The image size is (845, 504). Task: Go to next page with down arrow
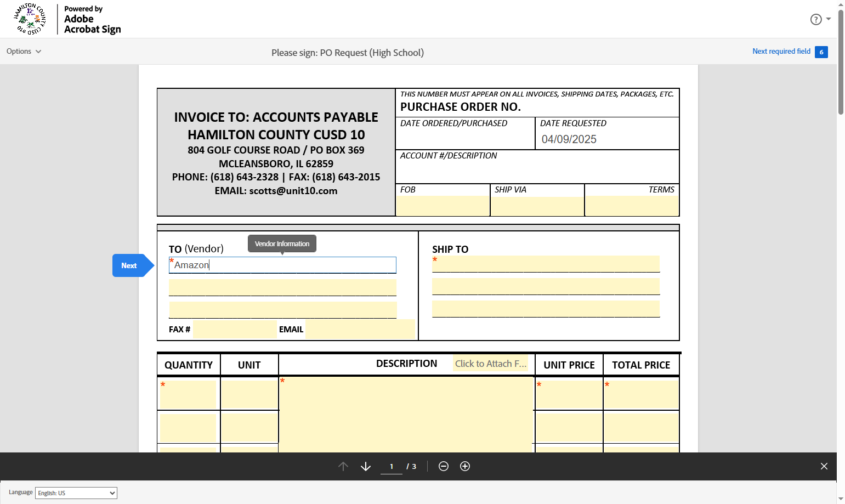click(x=366, y=466)
